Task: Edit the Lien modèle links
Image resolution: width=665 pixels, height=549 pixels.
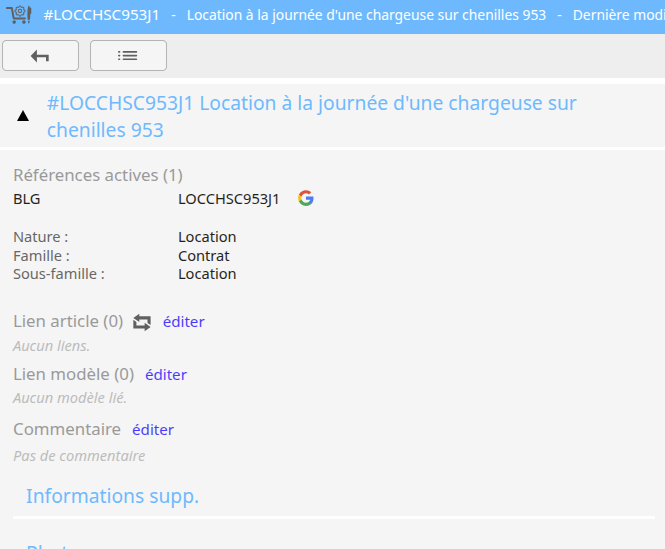Action: [166, 375]
